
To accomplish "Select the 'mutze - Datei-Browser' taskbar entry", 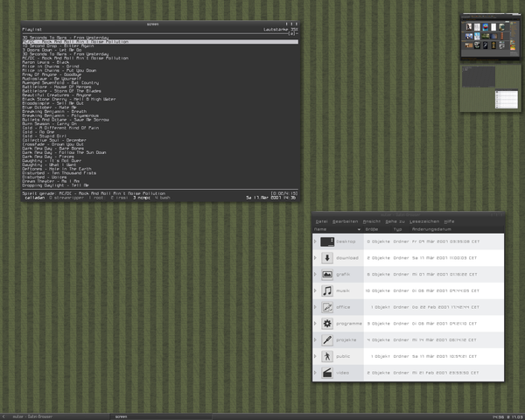I will tap(59, 416).
